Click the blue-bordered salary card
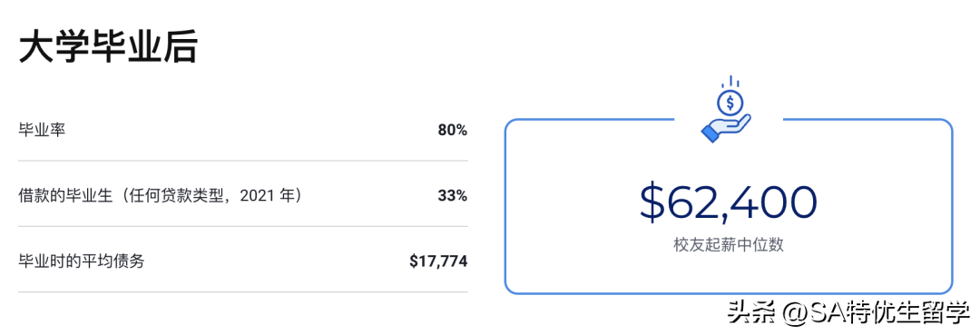 [729, 205]
